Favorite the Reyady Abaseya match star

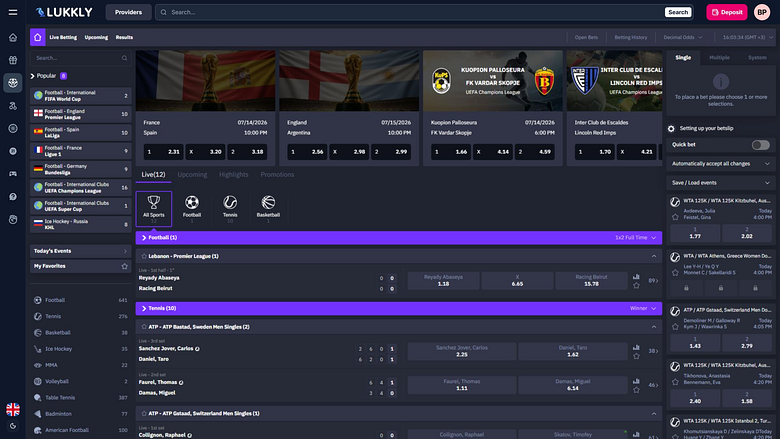[636, 285]
